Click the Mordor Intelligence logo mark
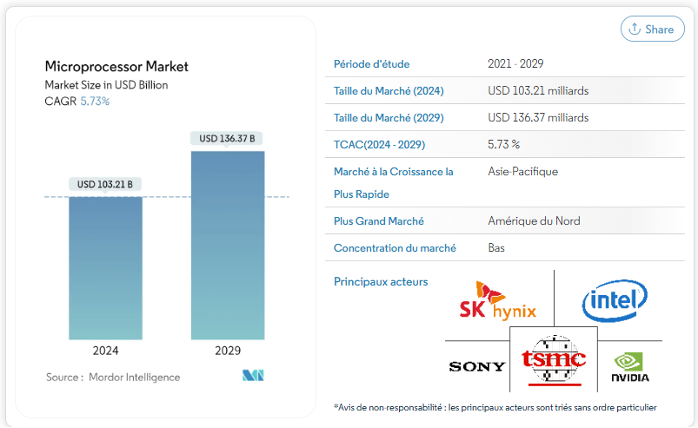Screen dimensions: 698x428 click(x=253, y=375)
